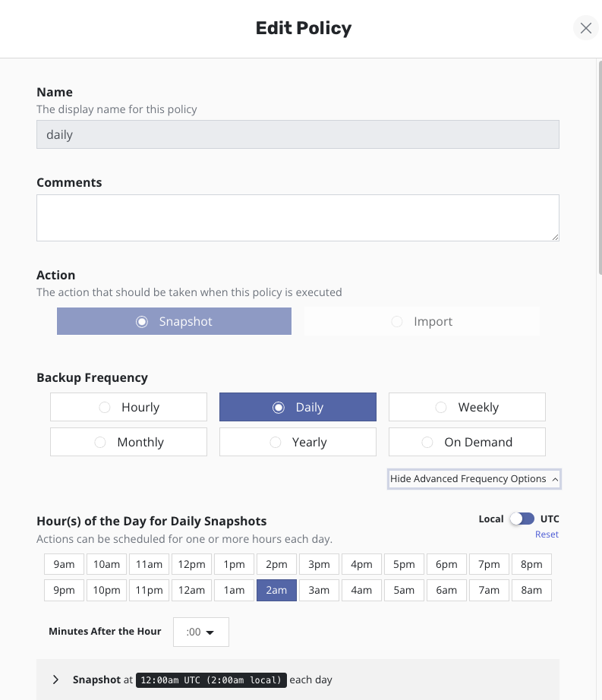This screenshot has width=602, height=700.
Task: Select the Yearly backup frequency option
Action: [x=298, y=442]
